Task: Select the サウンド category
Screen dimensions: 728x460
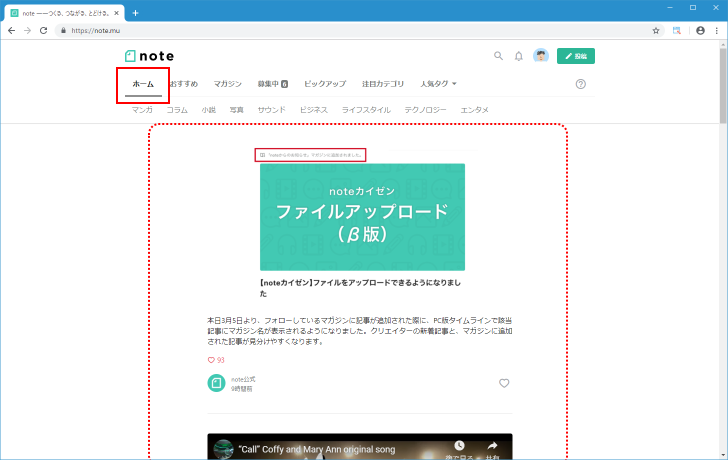Action: point(272,110)
